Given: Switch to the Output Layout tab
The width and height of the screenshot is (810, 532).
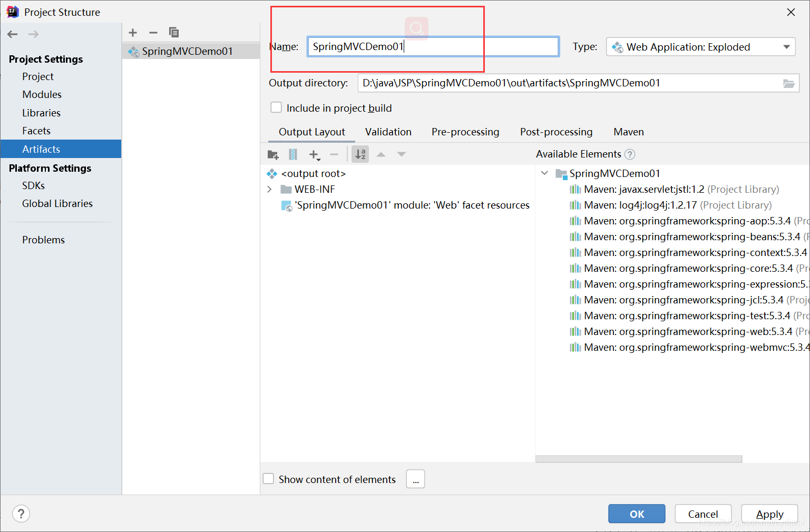Looking at the screenshot, I should point(312,132).
